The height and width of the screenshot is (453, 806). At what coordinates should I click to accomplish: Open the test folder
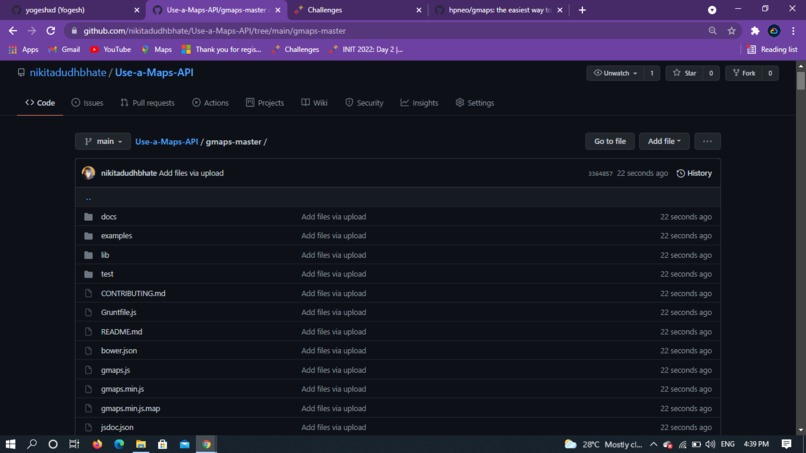pos(107,274)
